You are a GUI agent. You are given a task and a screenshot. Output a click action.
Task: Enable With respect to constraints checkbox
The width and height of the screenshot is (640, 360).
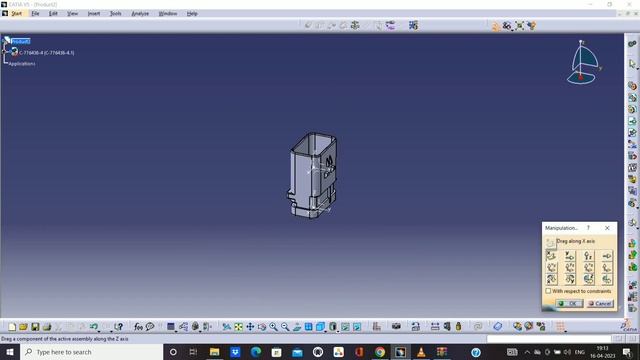coord(548,291)
